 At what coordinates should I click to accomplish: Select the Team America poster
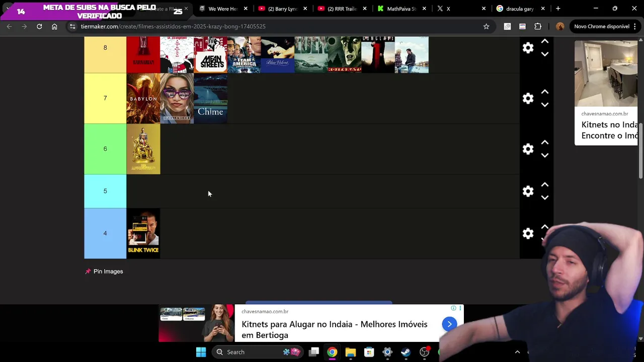click(x=244, y=54)
